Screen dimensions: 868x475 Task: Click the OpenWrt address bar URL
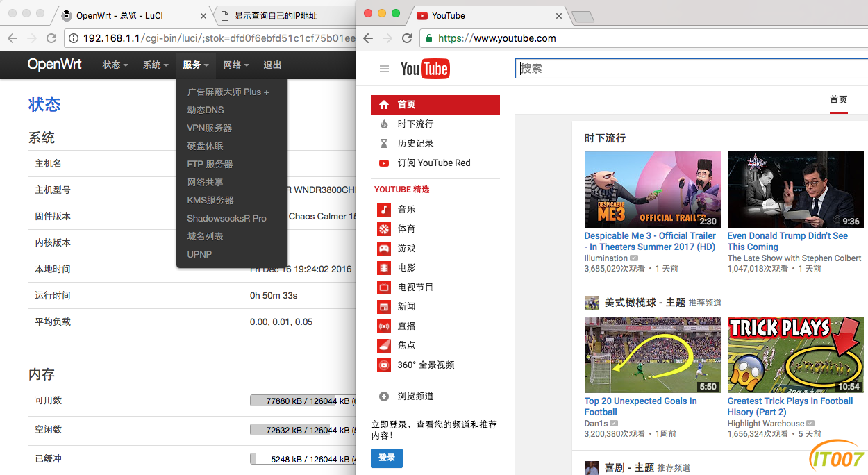point(219,38)
